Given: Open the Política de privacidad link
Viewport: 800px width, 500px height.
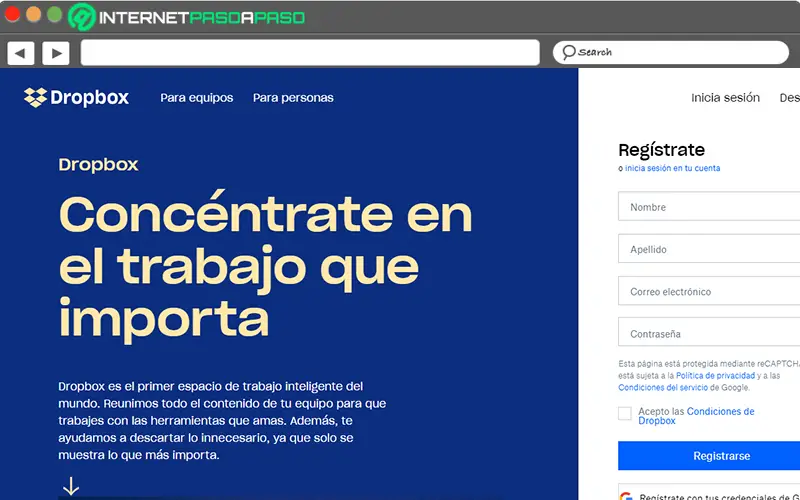Looking at the screenshot, I should point(715,376).
